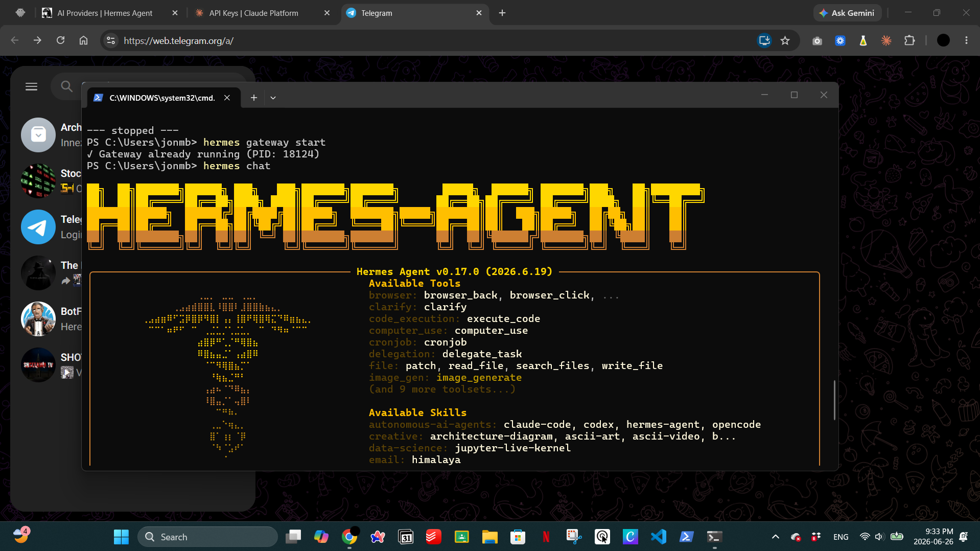Add a new terminal tab
This screenshot has width=980, height=551.
(x=253, y=98)
